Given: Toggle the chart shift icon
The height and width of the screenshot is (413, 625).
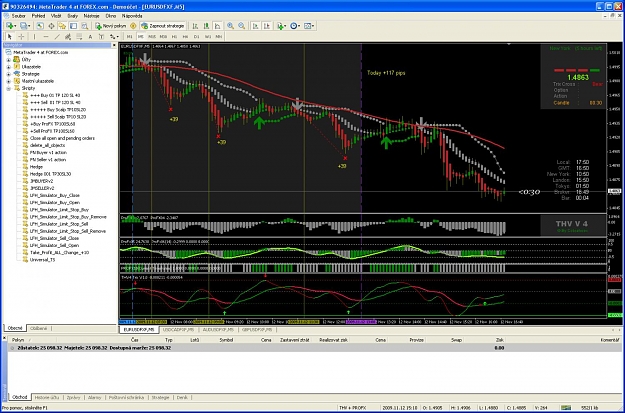Looking at the screenshot, I should click(x=267, y=26).
